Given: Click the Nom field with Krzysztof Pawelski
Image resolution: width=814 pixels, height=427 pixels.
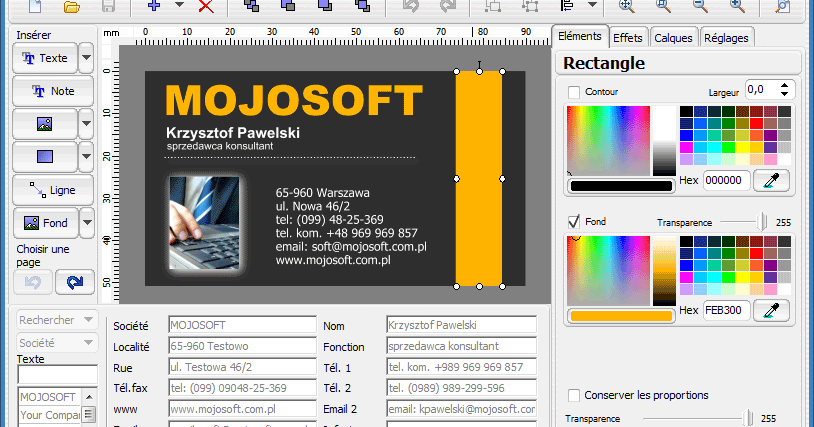Looking at the screenshot, I should tap(461, 325).
